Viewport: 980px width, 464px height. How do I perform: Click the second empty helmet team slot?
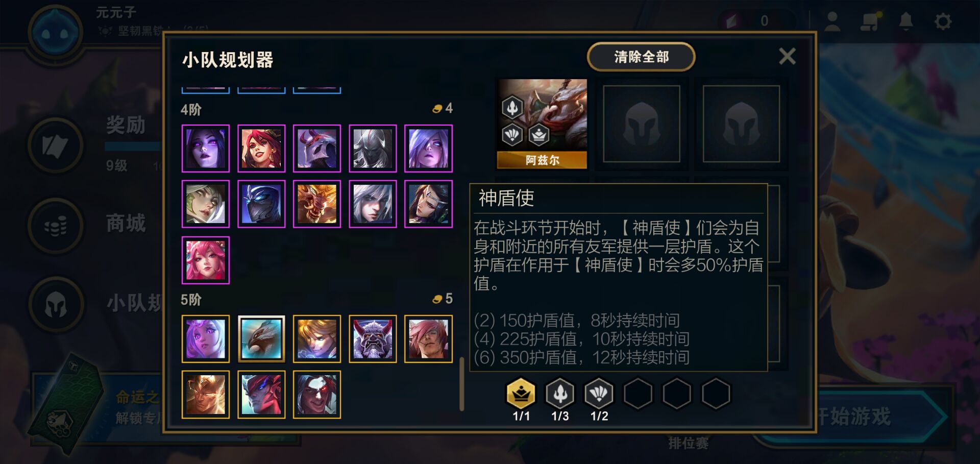[642, 124]
